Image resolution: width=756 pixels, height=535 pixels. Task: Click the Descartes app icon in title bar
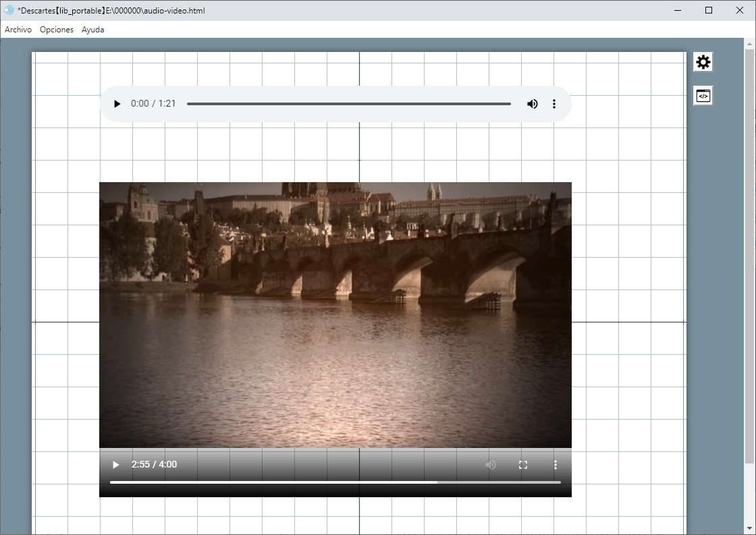[9, 10]
